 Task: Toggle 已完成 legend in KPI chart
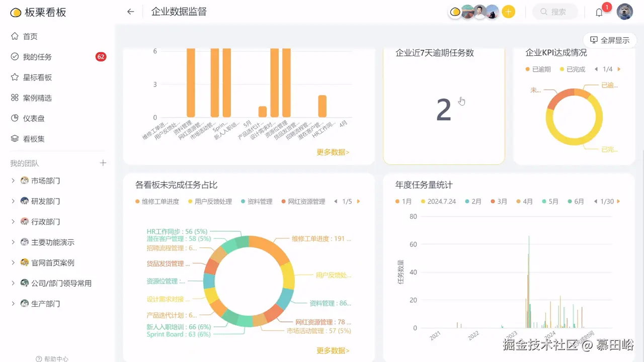coord(573,69)
